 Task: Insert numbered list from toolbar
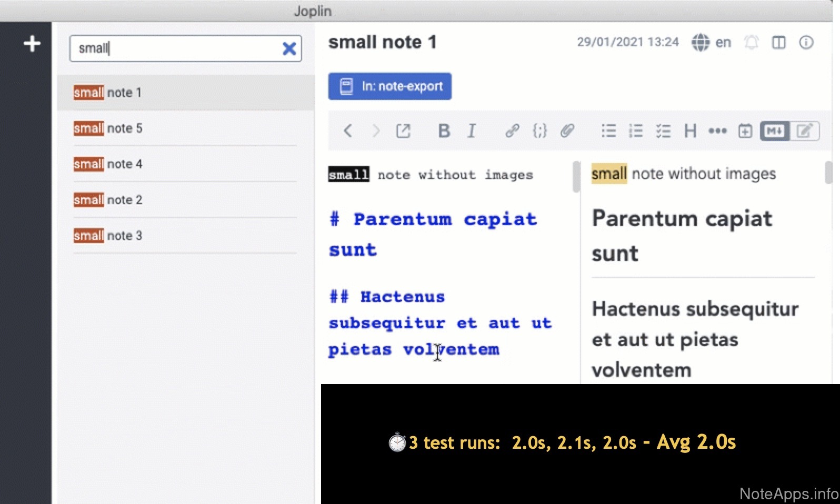tap(636, 131)
